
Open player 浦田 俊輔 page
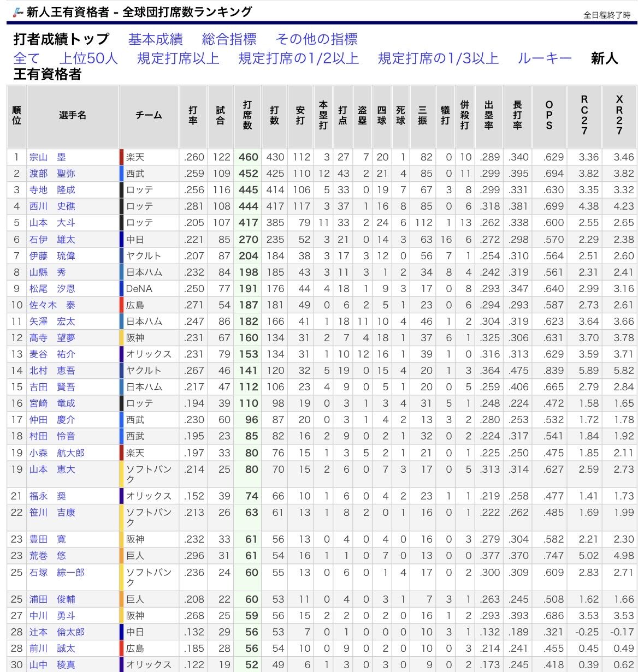coord(52,599)
